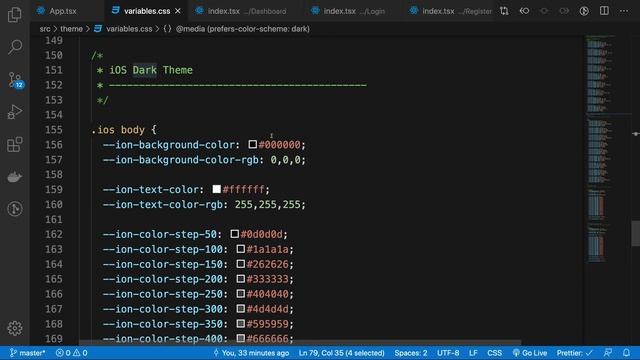Open the Git graph clock icon view
The height and width of the screenshot is (360, 640).
pyautogui.click(x=15, y=209)
